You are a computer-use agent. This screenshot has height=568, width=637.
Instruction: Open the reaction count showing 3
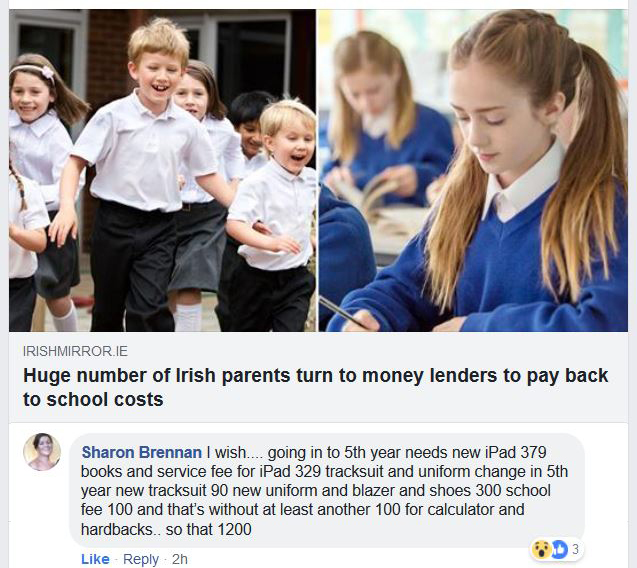pos(575,549)
